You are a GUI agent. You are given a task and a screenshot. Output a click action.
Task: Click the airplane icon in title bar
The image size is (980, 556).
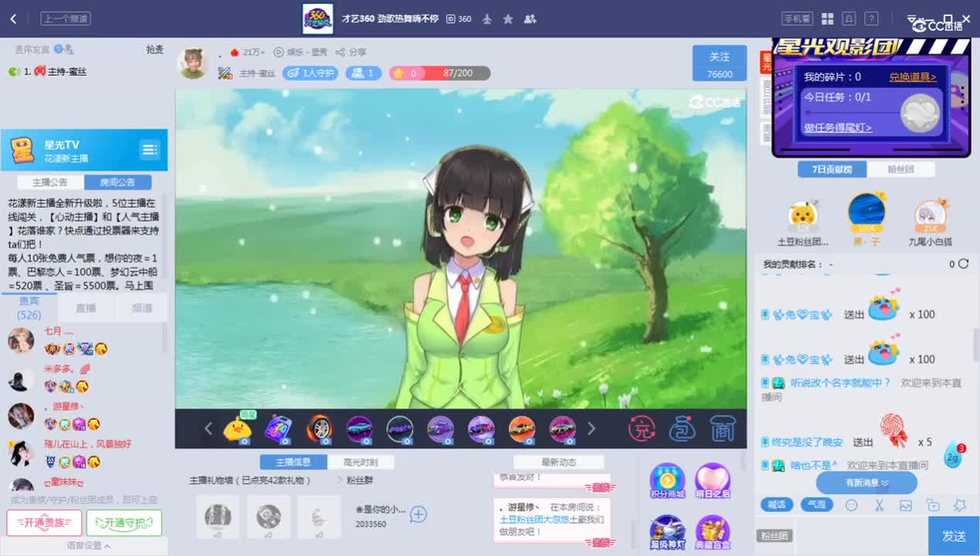click(487, 19)
